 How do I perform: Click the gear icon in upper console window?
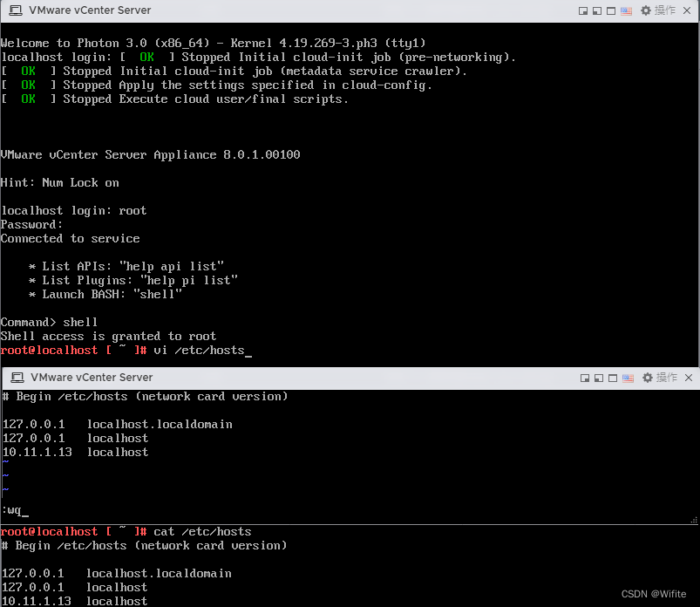click(x=646, y=10)
